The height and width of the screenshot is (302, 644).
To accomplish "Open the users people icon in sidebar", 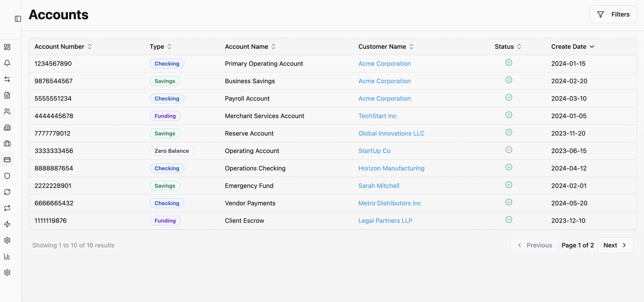I will click(x=7, y=111).
